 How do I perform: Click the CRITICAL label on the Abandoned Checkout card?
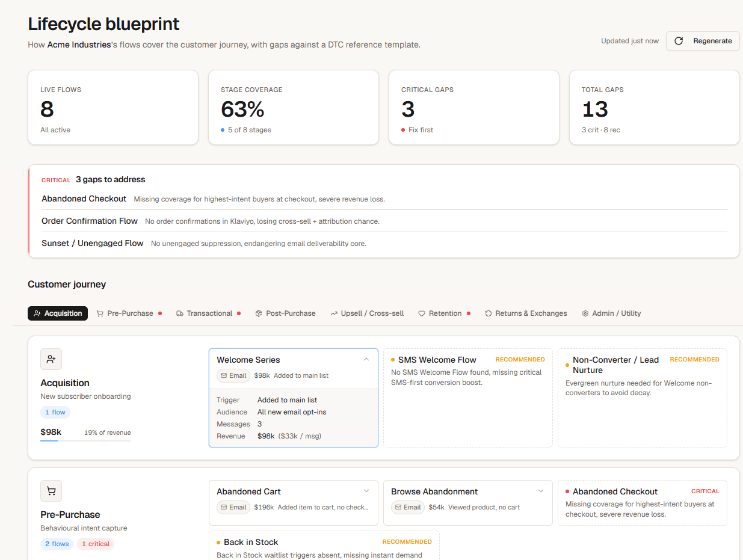[705, 491]
